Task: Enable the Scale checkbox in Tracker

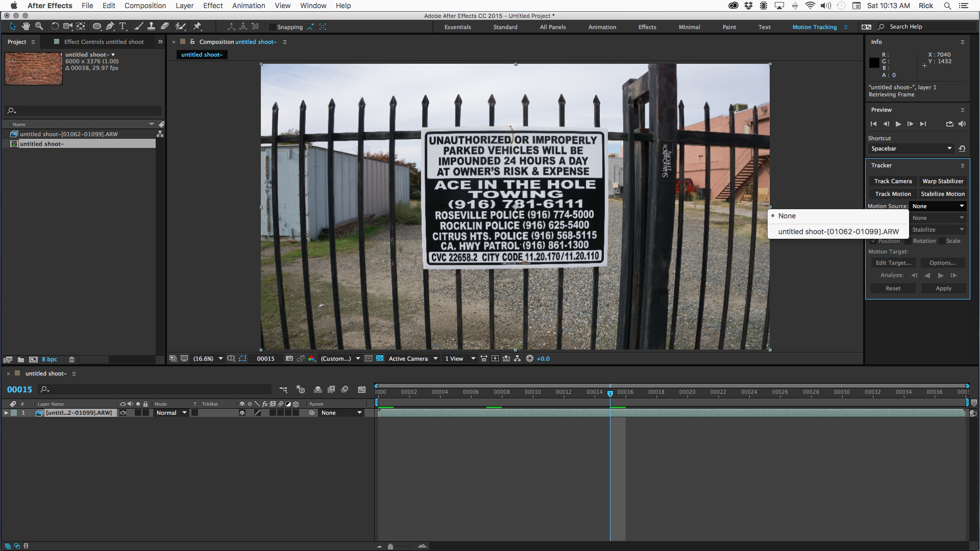Action: click(942, 241)
